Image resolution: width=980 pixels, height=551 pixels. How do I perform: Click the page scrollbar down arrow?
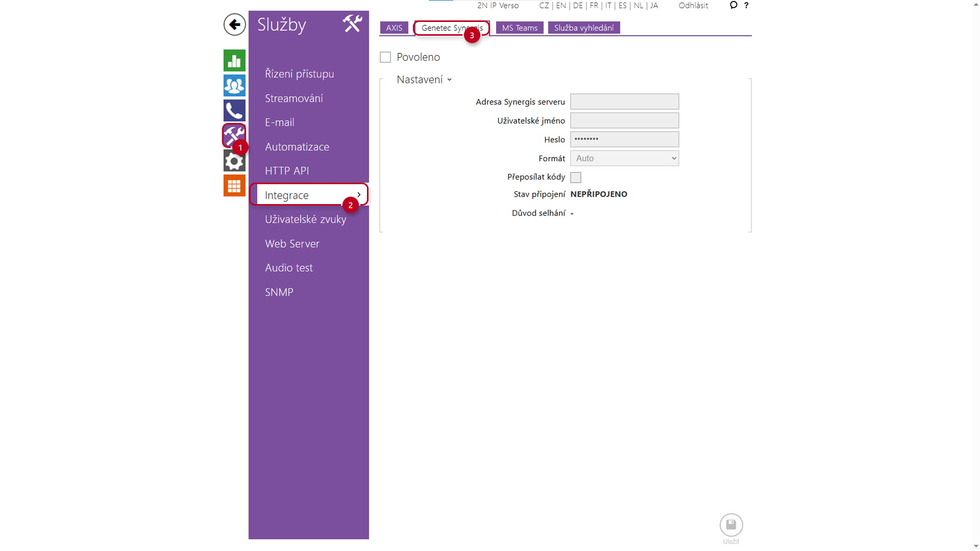tap(976, 546)
